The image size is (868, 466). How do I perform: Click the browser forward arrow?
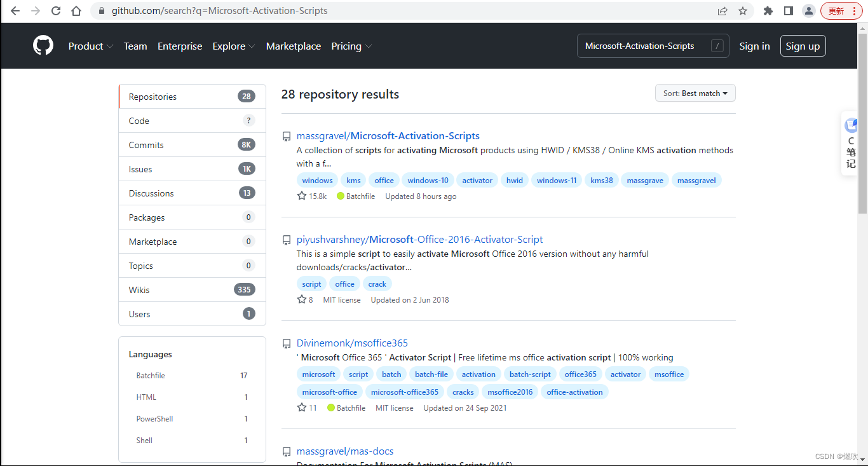36,11
